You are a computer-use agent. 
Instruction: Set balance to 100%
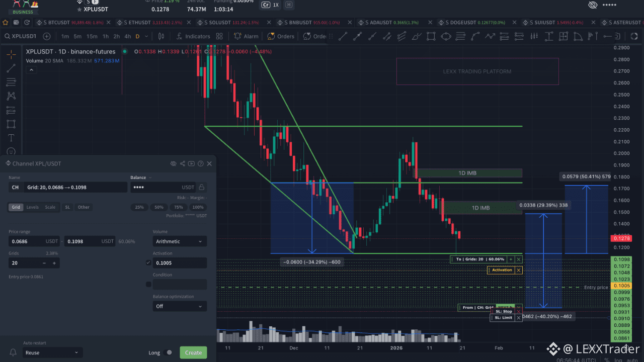198,207
